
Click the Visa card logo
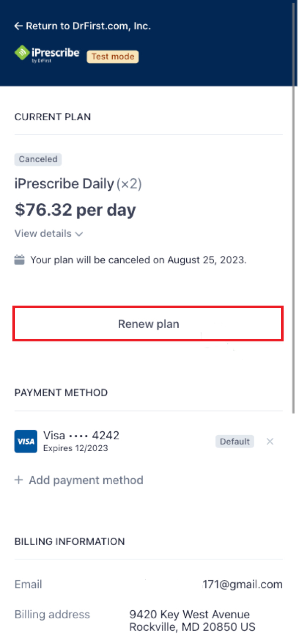click(26, 441)
